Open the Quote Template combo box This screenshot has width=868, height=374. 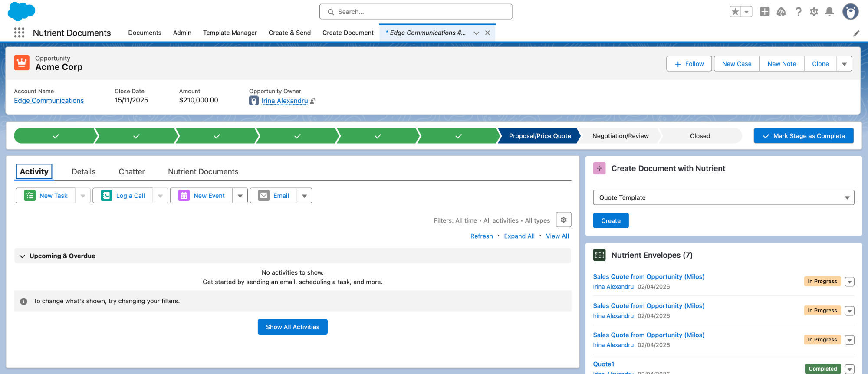[x=723, y=197]
